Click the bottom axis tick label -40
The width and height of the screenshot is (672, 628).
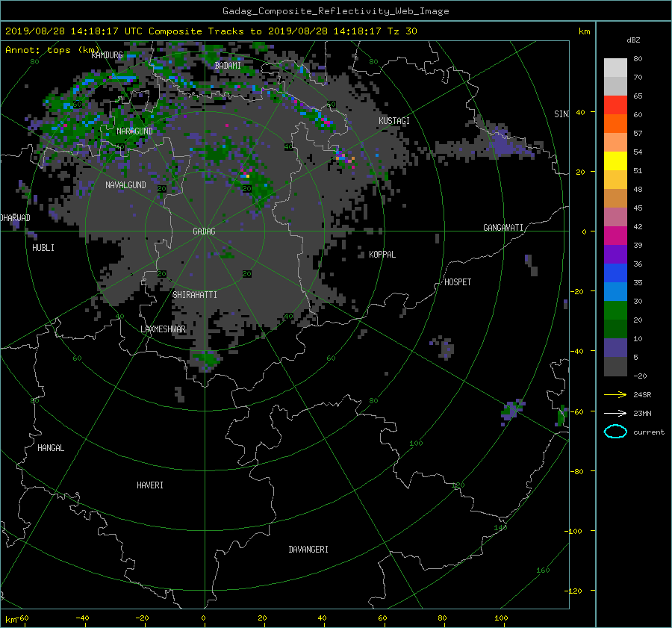[x=82, y=618]
